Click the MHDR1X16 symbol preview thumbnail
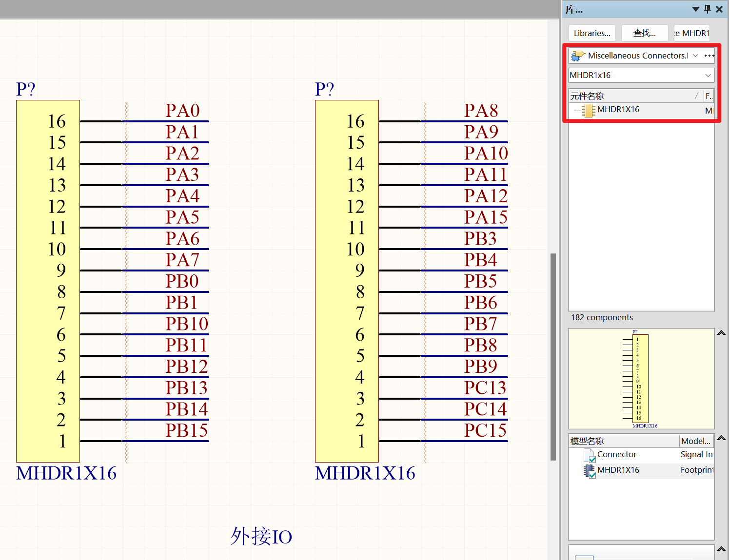This screenshot has height=560, width=729. point(641,379)
